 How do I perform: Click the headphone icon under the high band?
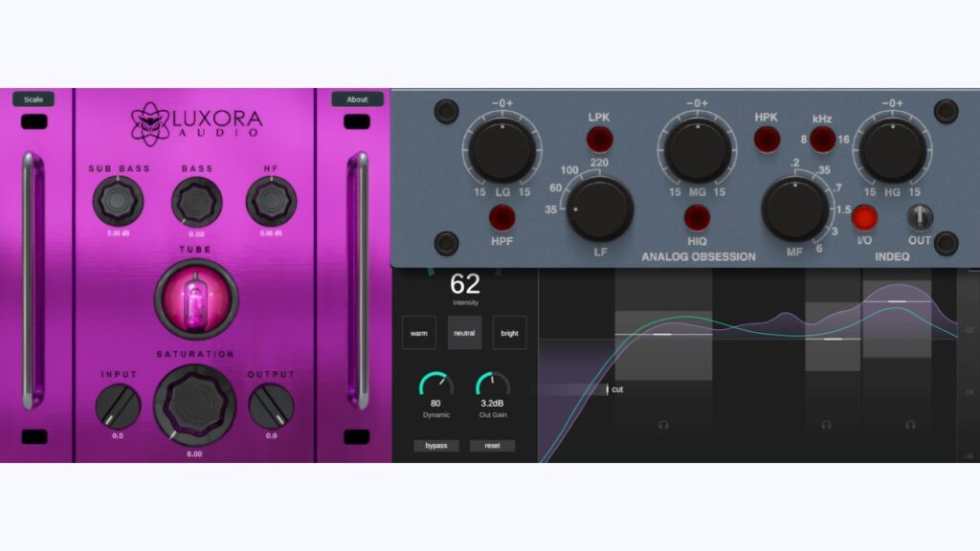click(910, 424)
